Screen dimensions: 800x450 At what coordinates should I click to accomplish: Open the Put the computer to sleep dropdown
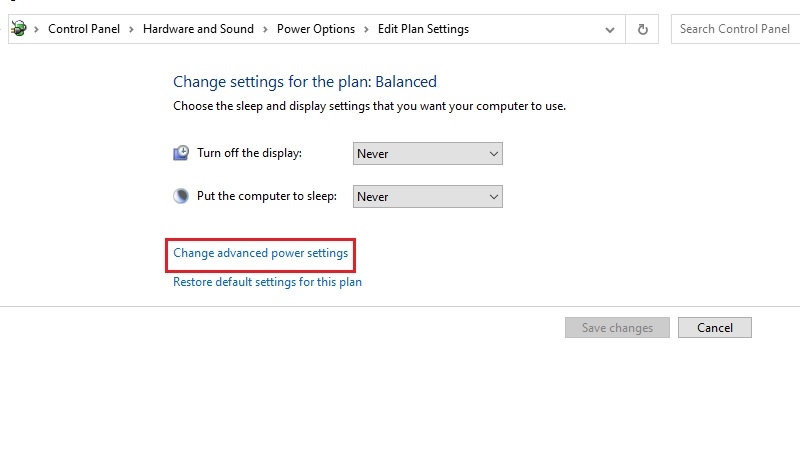click(x=428, y=196)
